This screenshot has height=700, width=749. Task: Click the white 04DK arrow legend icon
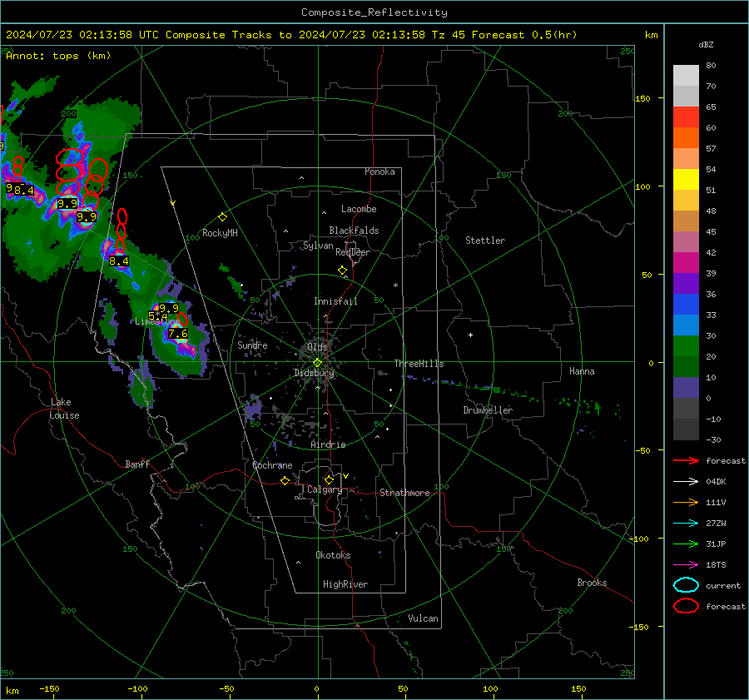[686, 482]
